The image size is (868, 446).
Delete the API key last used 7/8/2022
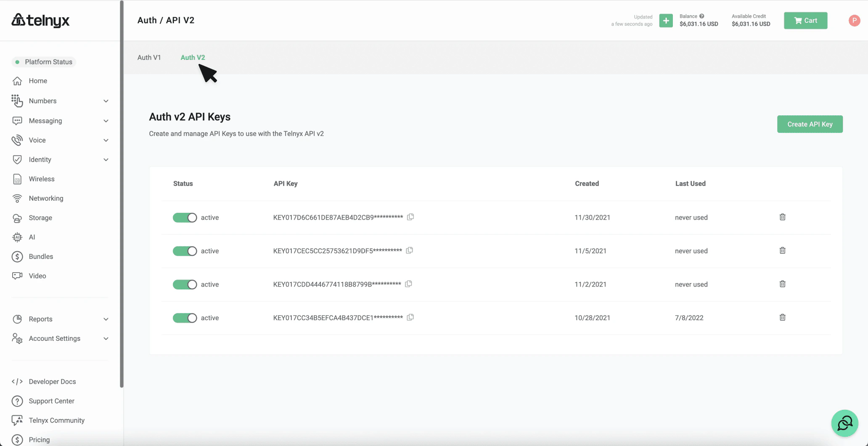coord(782,317)
